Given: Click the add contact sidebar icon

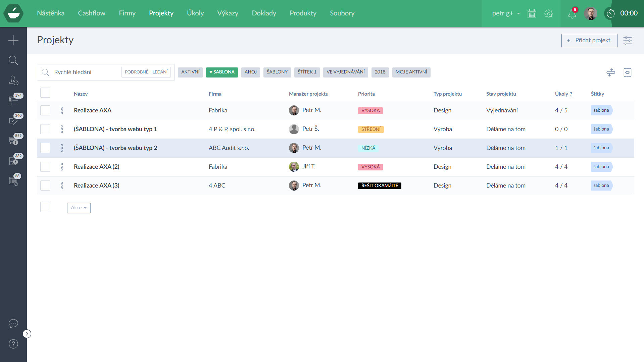Looking at the screenshot, I should point(13,81).
